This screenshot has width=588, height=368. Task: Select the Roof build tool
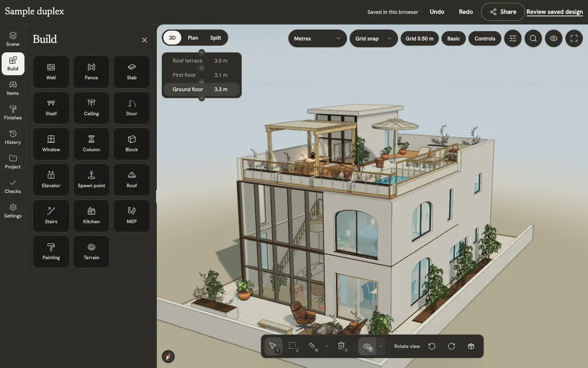coord(132,180)
